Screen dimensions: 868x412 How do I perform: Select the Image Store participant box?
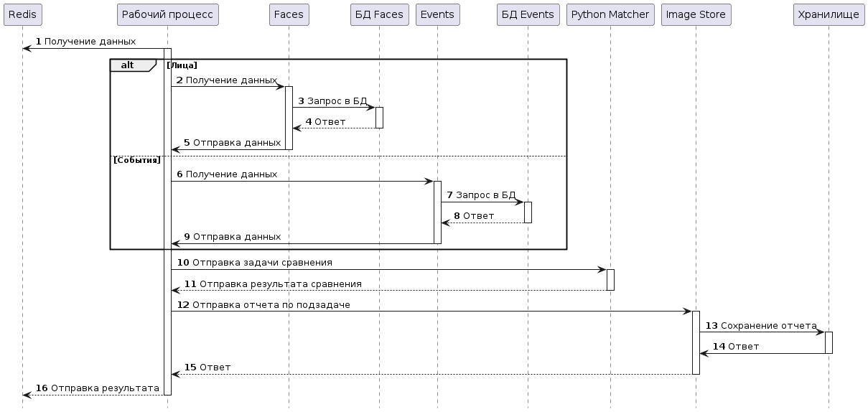(696, 14)
